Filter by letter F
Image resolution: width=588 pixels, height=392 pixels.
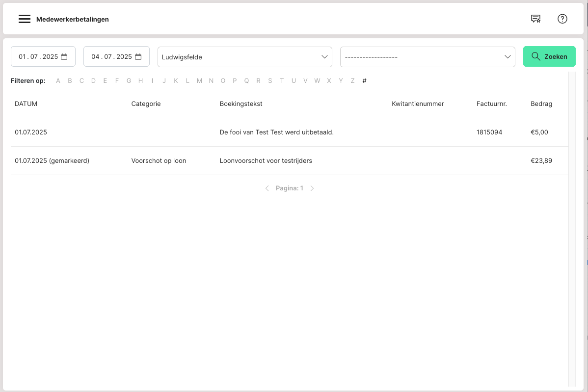[117, 80]
